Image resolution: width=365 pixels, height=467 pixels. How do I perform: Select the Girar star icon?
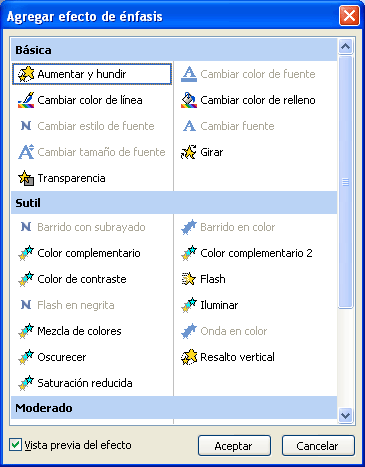[x=189, y=152]
